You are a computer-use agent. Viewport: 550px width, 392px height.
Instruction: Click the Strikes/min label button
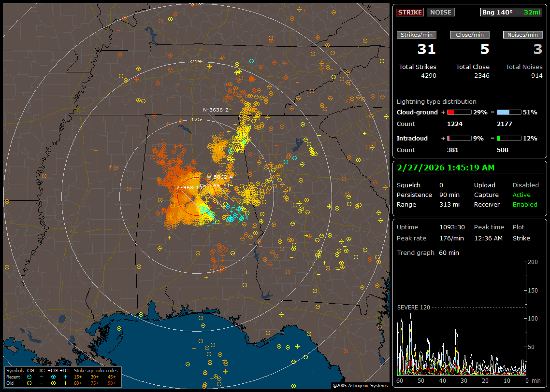coord(416,35)
